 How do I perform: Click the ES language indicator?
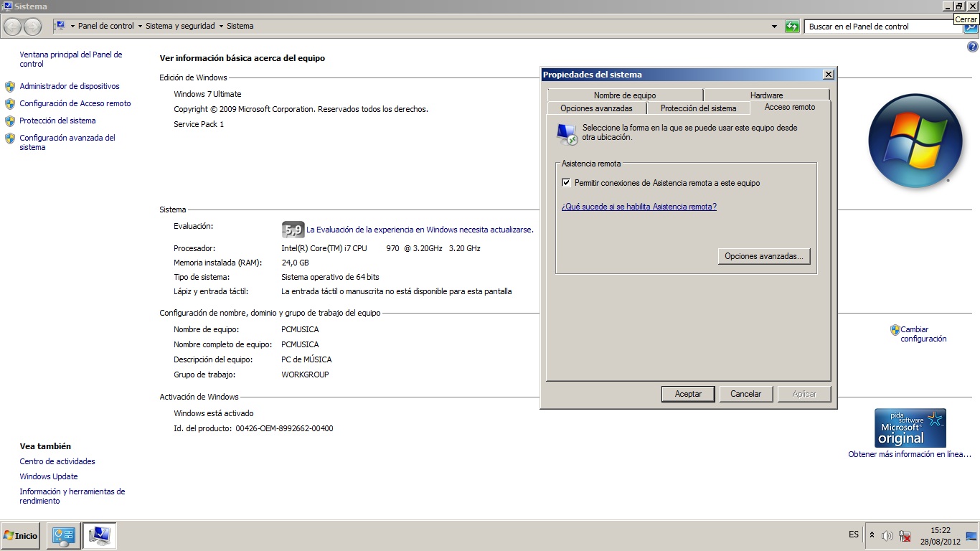(x=854, y=534)
